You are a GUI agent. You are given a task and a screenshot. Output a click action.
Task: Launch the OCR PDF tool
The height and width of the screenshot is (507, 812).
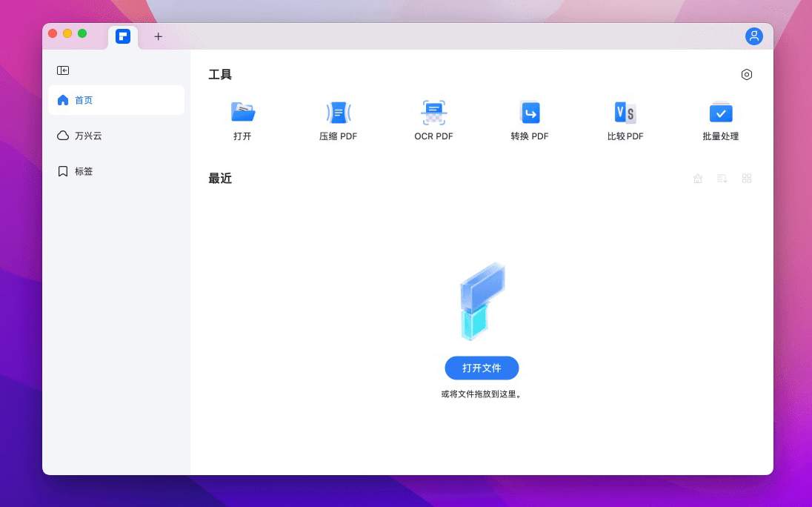433,113
